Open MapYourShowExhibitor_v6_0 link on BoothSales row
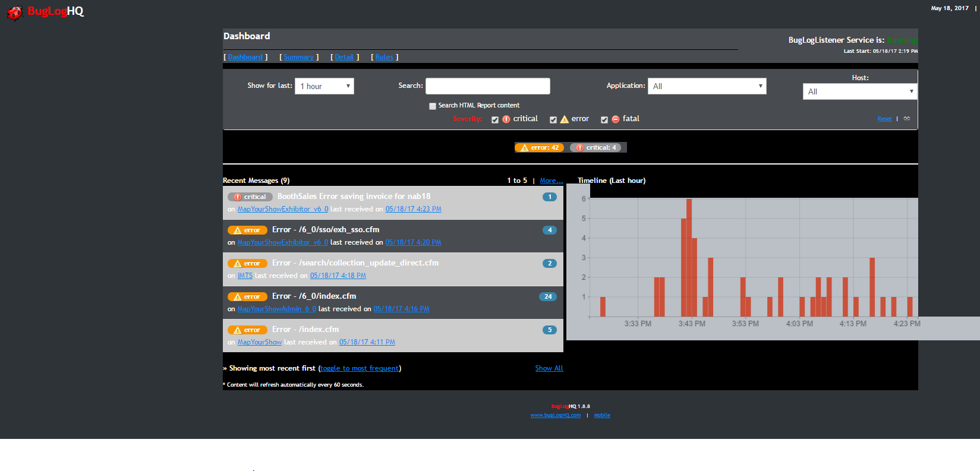This screenshot has height=471, width=980. (x=283, y=209)
